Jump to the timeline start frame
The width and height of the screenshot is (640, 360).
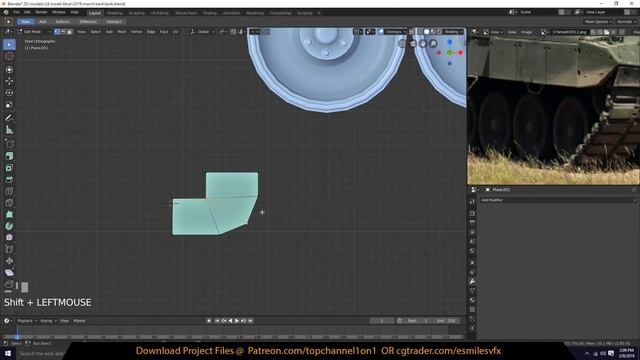pos(217,321)
